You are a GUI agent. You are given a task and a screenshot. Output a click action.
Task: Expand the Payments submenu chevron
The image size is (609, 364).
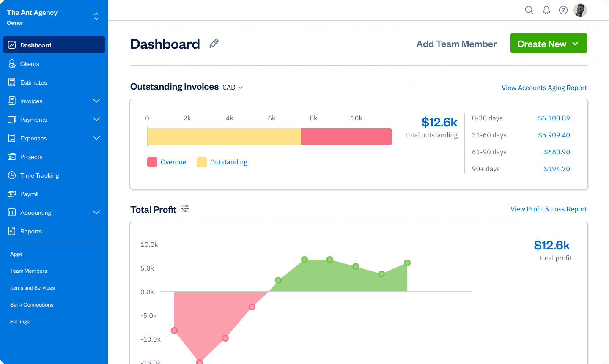click(x=96, y=119)
